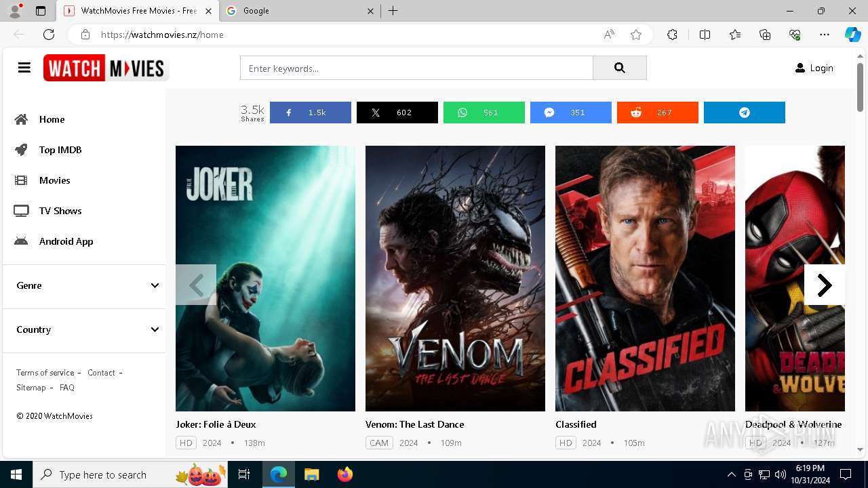Image resolution: width=868 pixels, height=488 pixels.
Task: Click the WatchMovies logo
Action: [x=106, y=68]
